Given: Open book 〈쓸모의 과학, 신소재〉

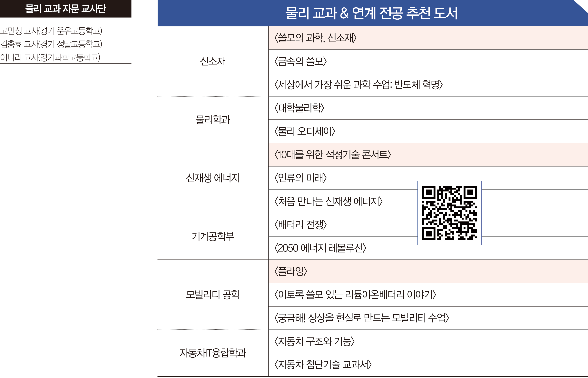Looking at the screenshot, I should (x=315, y=38).
